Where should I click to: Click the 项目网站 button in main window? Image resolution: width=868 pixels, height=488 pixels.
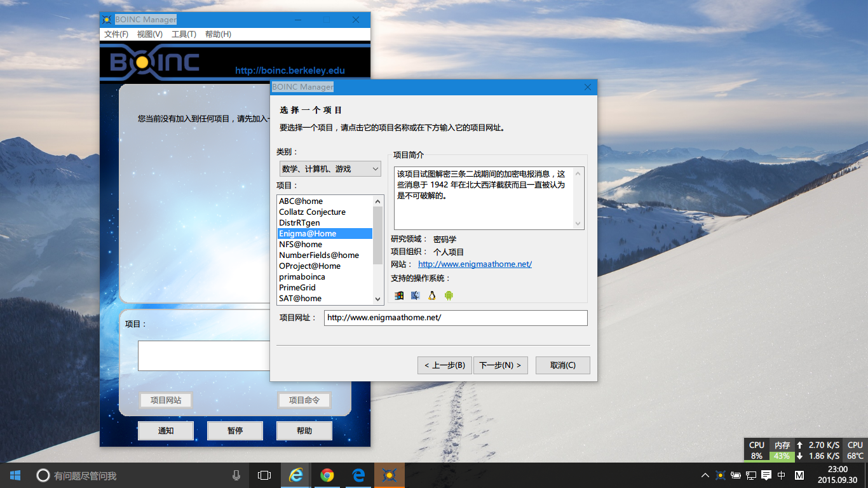[x=166, y=400]
